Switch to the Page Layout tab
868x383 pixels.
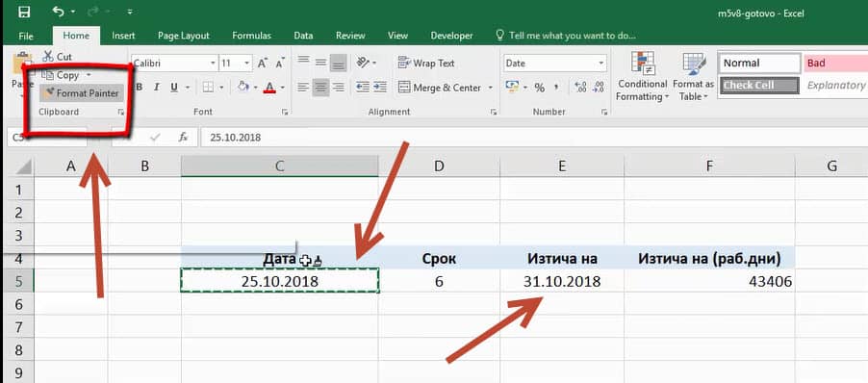pos(183,36)
